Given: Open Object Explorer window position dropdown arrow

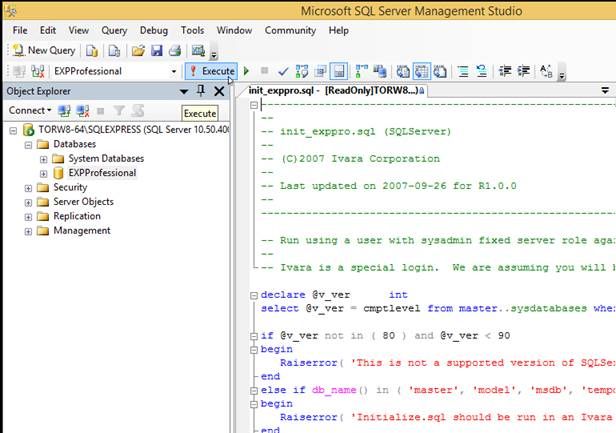Looking at the screenshot, I should pyautogui.click(x=183, y=92).
